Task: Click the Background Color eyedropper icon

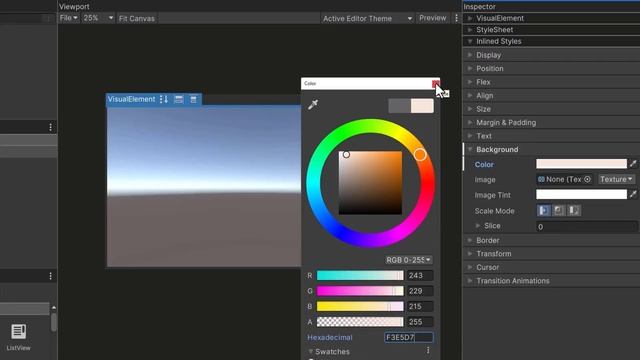Action: tap(633, 164)
